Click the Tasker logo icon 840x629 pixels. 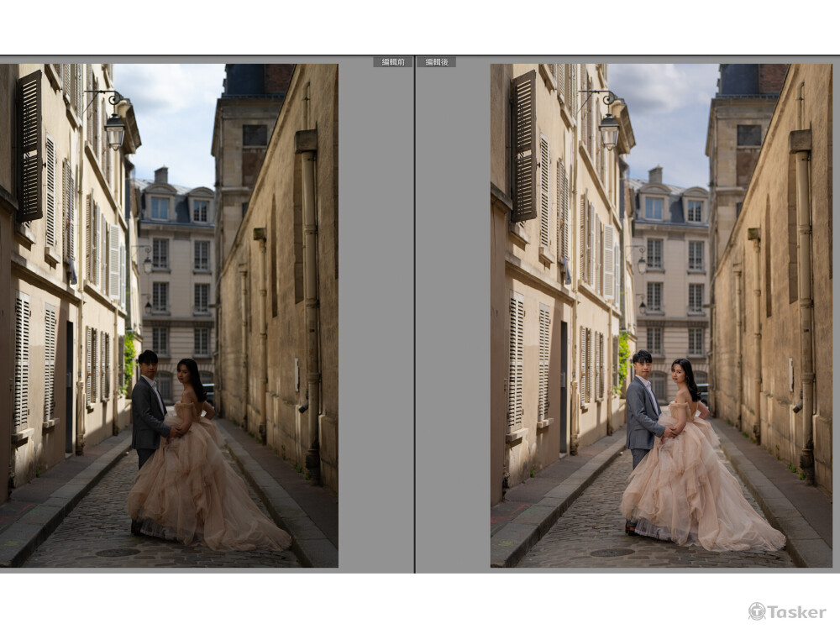(757, 611)
